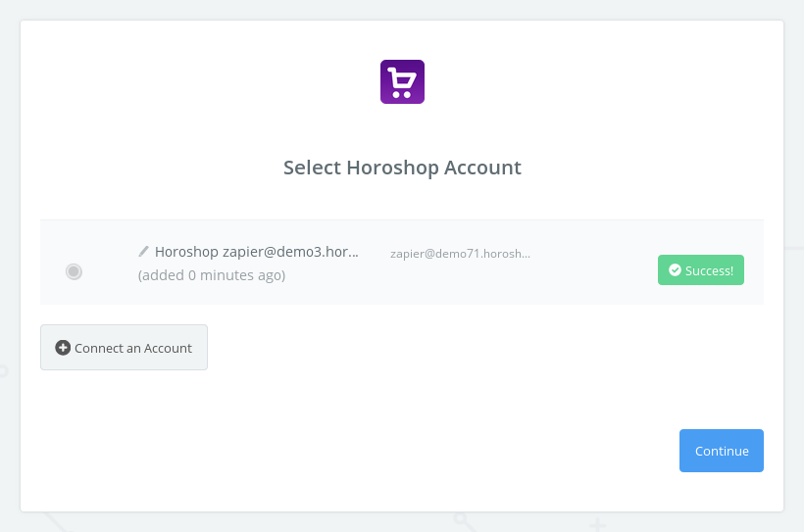804x532 pixels.
Task: Click the plus icon in Connect an Account
Action: pyautogui.click(x=63, y=348)
